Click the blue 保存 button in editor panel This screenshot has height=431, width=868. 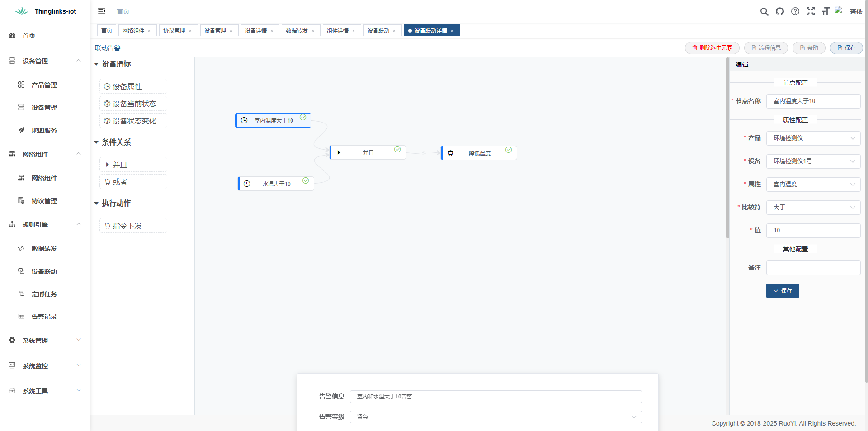[783, 291]
